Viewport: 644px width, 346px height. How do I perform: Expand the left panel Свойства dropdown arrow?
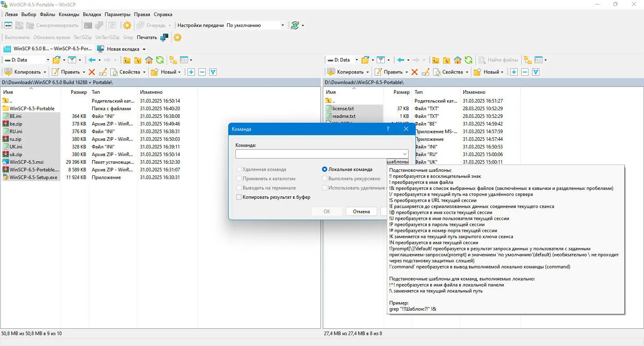(144, 72)
